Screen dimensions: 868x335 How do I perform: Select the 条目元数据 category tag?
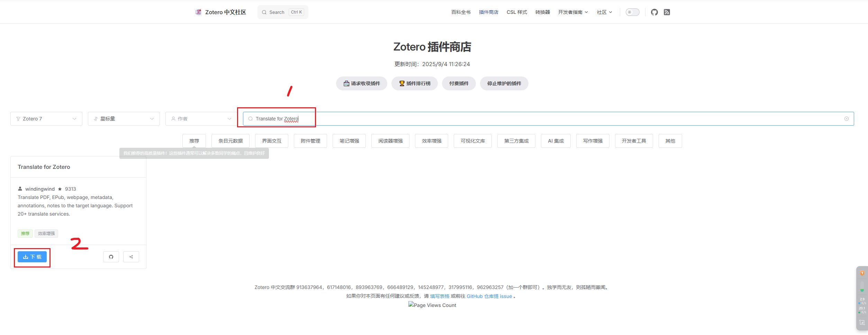230,141
